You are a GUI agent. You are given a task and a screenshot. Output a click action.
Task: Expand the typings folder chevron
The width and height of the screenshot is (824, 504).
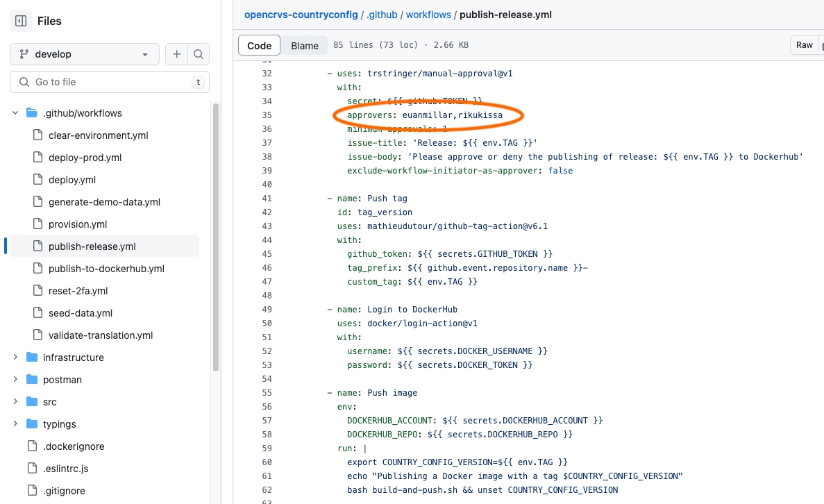[x=15, y=424]
